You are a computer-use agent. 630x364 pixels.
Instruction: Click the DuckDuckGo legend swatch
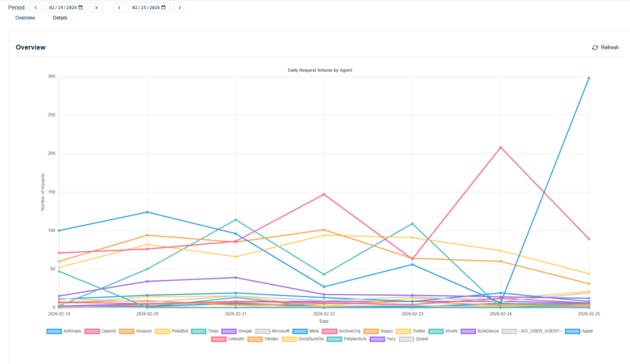pyautogui.click(x=290, y=339)
